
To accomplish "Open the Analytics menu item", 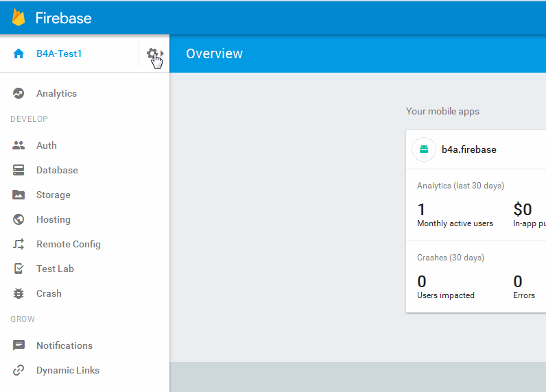I will (56, 93).
